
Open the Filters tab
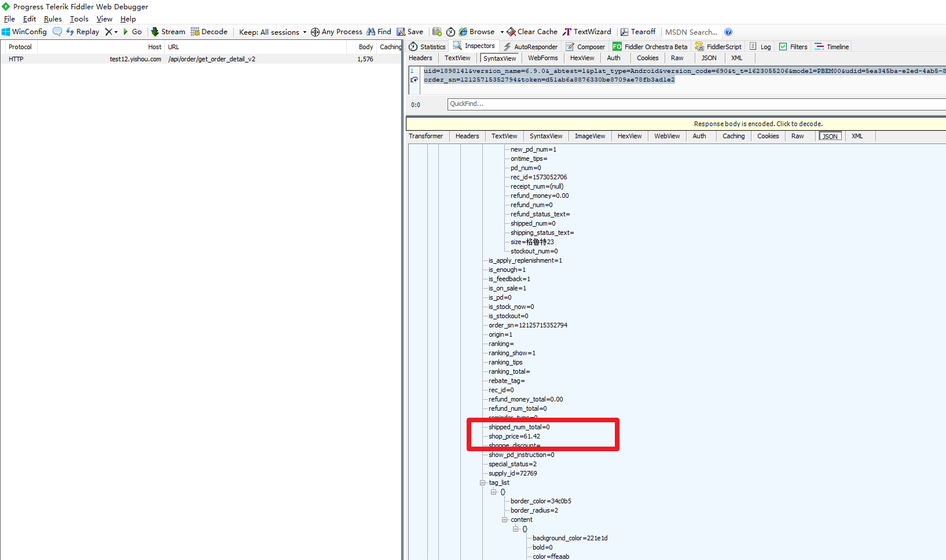(x=793, y=47)
